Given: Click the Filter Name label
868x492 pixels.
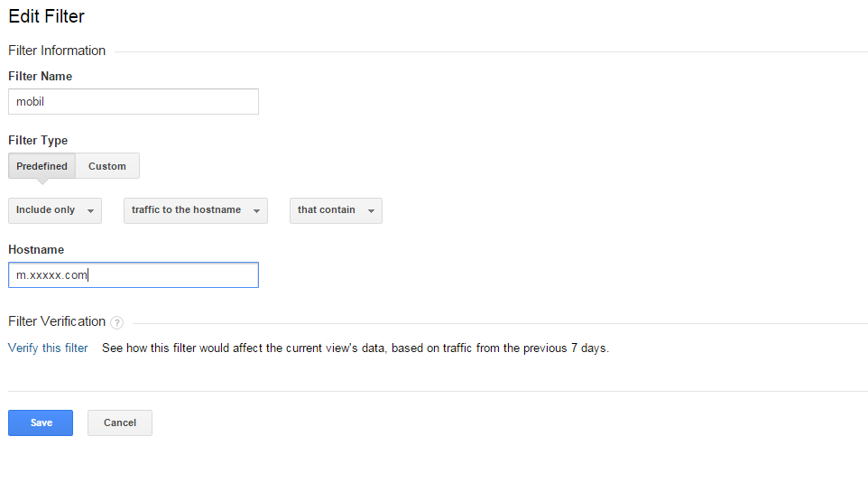Looking at the screenshot, I should click(x=40, y=77).
